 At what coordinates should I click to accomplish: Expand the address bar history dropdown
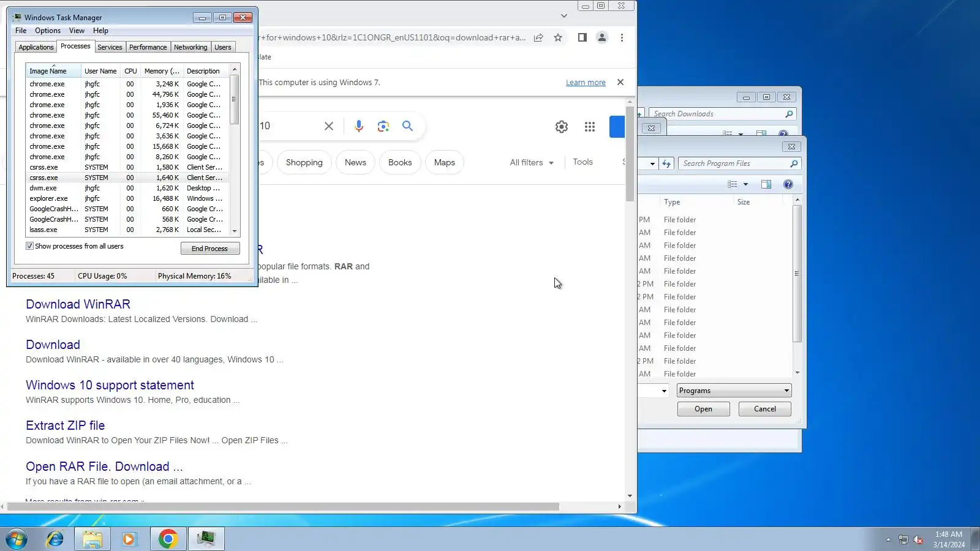(652, 163)
